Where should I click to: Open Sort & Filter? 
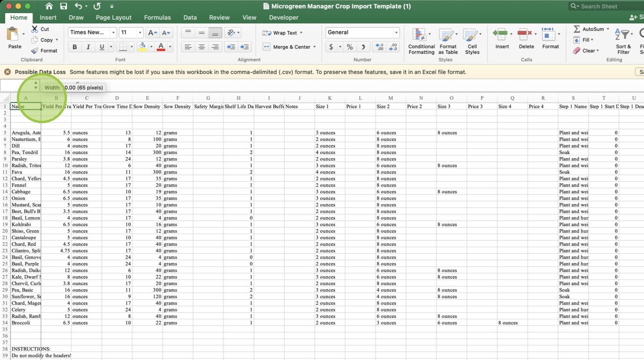click(x=623, y=41)
